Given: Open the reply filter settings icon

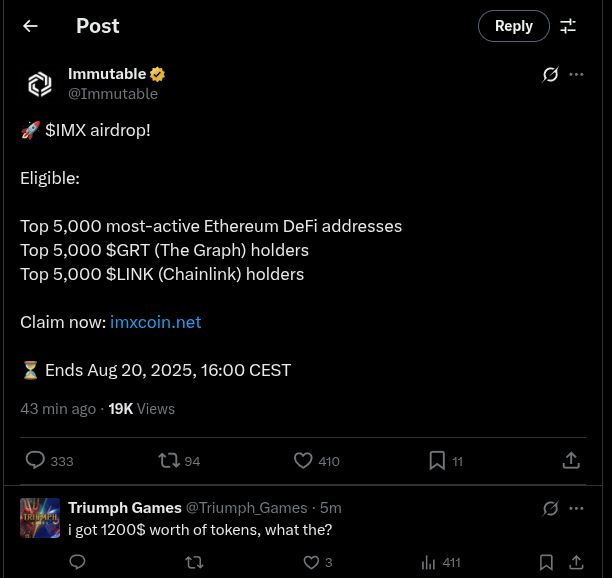Looking at the screenshot, I should point(568,26).
